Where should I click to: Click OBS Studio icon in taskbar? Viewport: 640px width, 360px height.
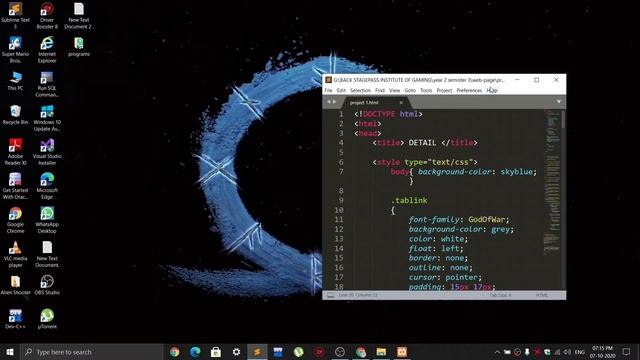340,351
